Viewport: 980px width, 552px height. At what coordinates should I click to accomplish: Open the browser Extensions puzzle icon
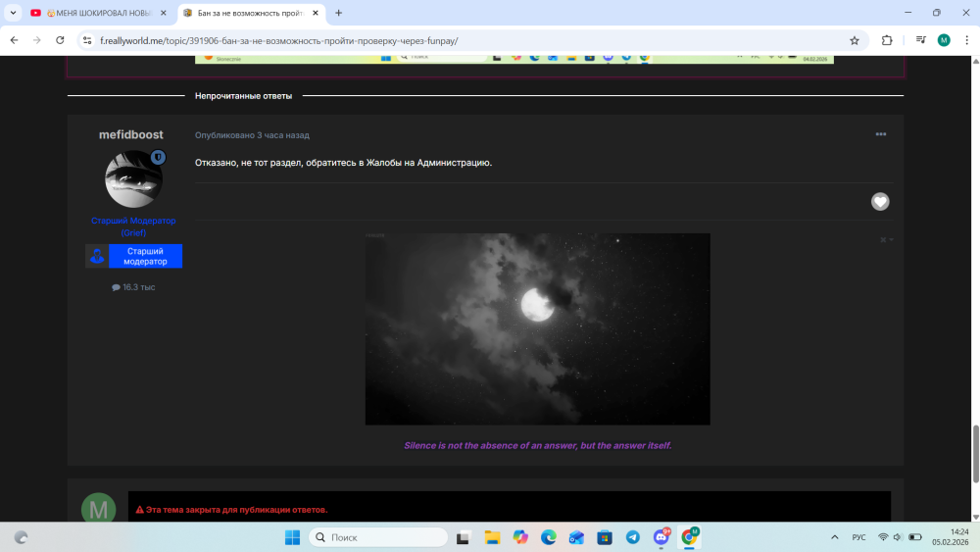click(x=887, y=40)
